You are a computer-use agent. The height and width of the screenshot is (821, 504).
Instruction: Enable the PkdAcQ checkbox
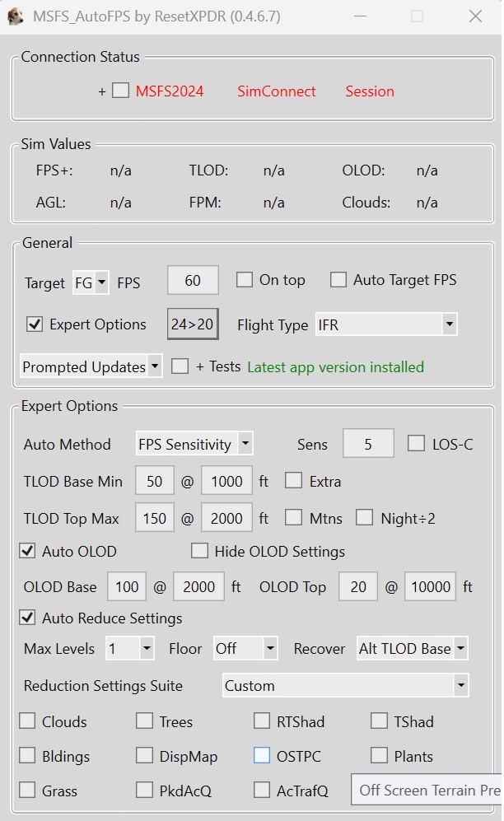point(144,790)
